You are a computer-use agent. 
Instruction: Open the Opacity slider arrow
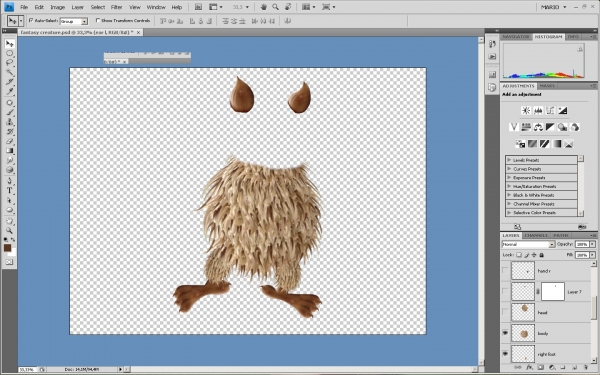click(x=593, y=244)
